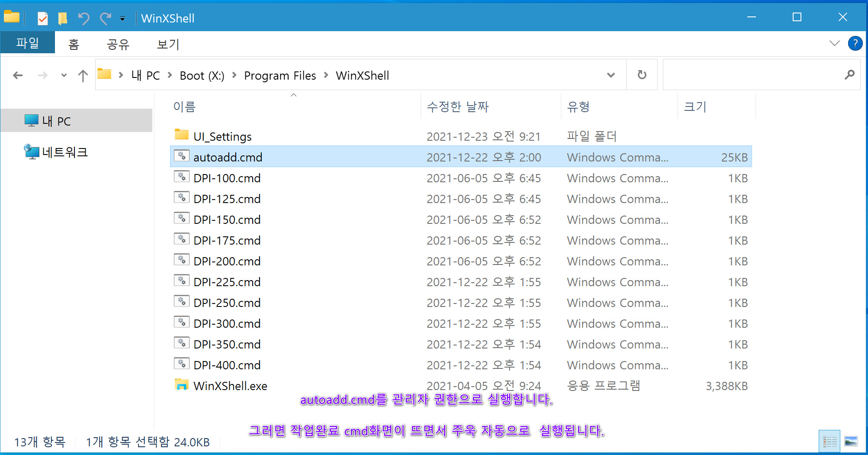Click the 응용 프로그램 type cell
This screenshot has width=868, height=455.
[x=603, y=386]
